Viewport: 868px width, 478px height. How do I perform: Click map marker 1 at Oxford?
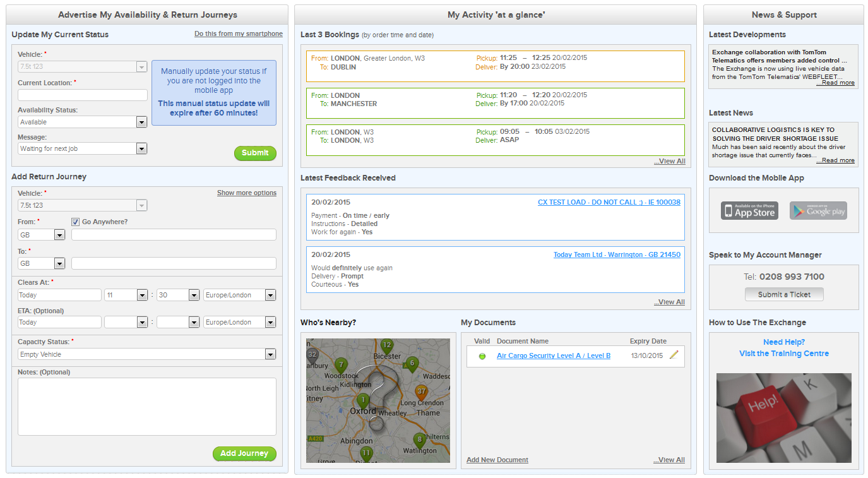point(362,400)
